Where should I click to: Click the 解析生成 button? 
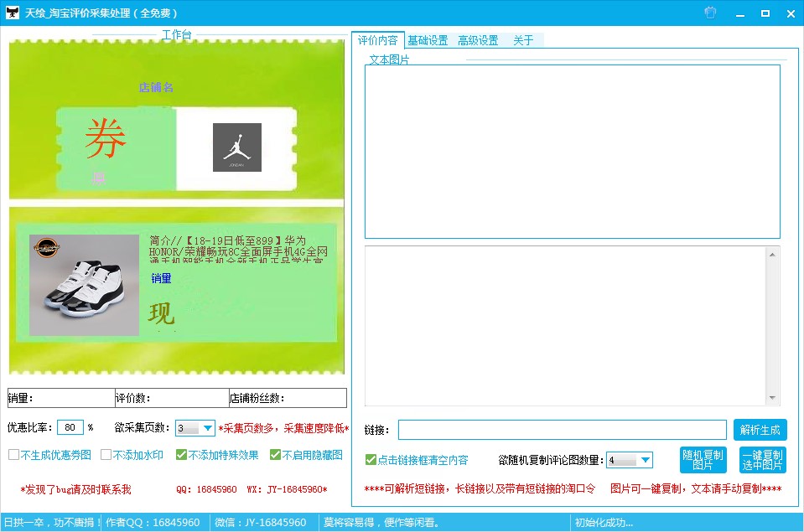tap(760, 430)
